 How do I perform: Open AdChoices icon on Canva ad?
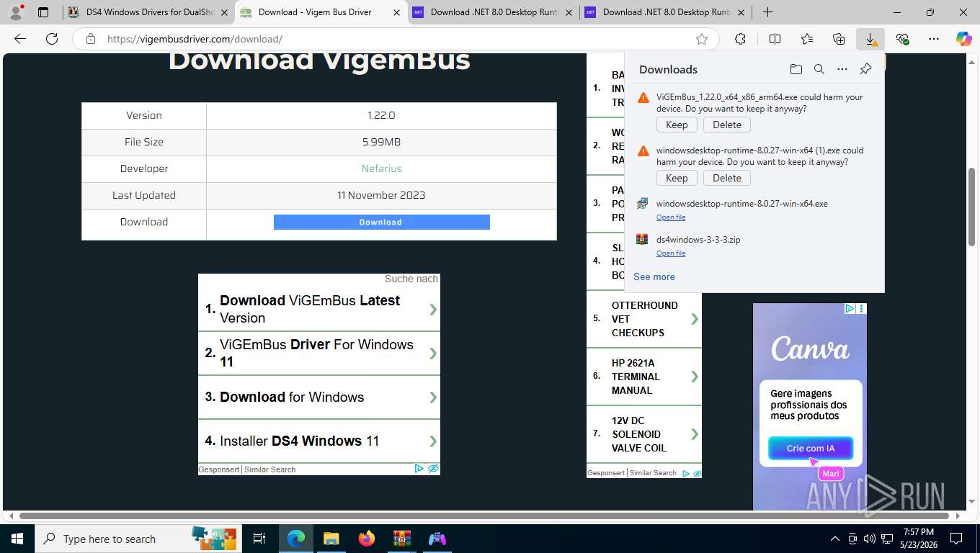click(850, 308)
